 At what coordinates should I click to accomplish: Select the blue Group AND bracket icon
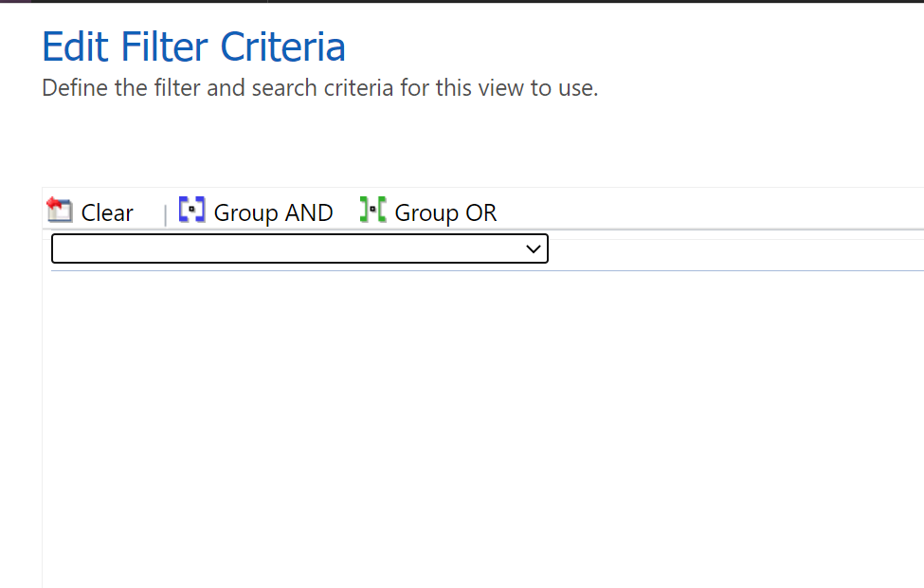(191, 210)
